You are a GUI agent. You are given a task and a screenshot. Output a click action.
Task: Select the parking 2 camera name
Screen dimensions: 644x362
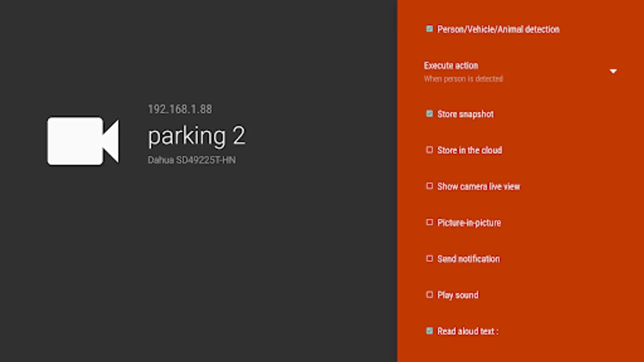tap(196, 135)
